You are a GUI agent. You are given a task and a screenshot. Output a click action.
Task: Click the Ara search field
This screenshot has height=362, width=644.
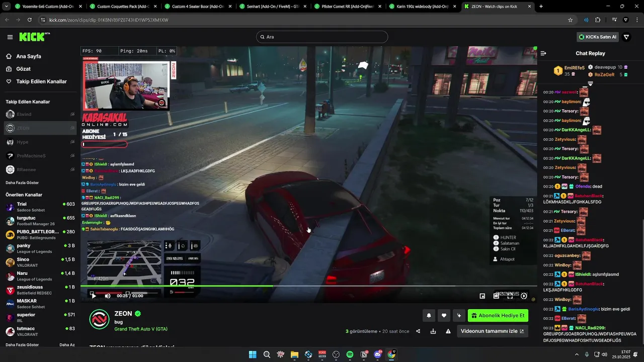click(x=322, y=37)
